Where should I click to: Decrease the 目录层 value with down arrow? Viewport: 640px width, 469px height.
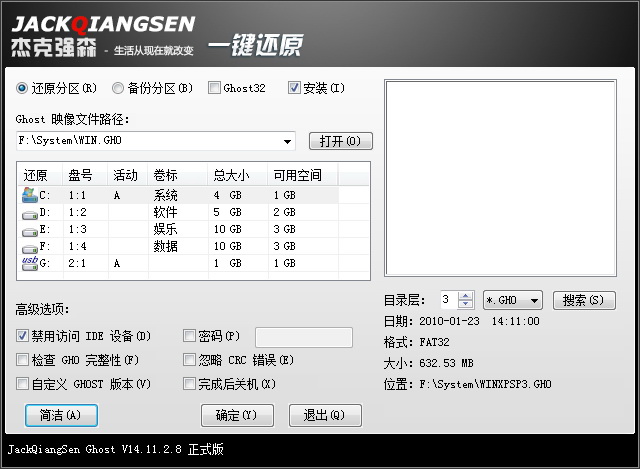click(x=465, y=304)
